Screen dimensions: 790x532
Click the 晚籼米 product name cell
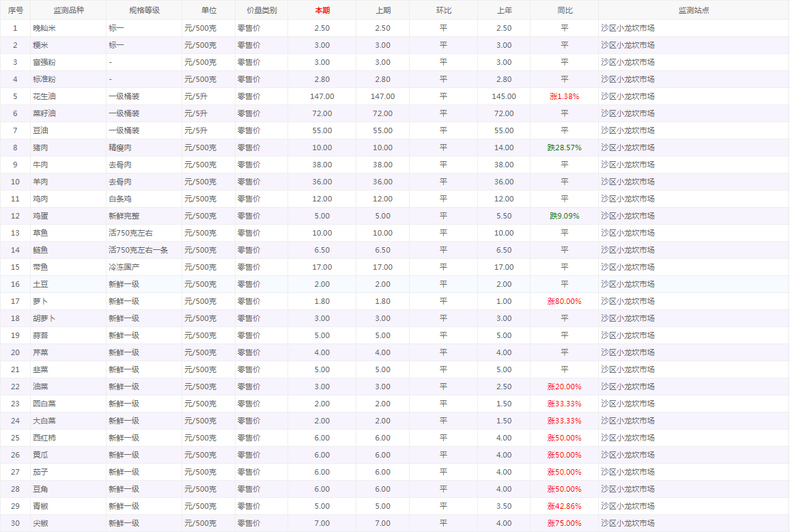(45, 28)
